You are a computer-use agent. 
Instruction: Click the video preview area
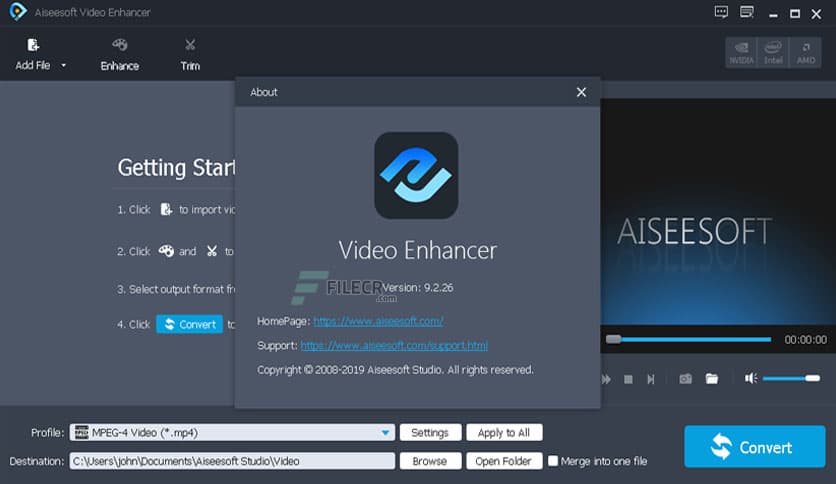(x=718, y=212)
